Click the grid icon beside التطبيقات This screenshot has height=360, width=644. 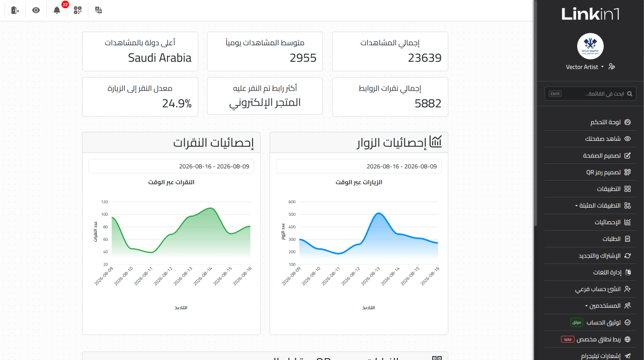pos(627,189)
